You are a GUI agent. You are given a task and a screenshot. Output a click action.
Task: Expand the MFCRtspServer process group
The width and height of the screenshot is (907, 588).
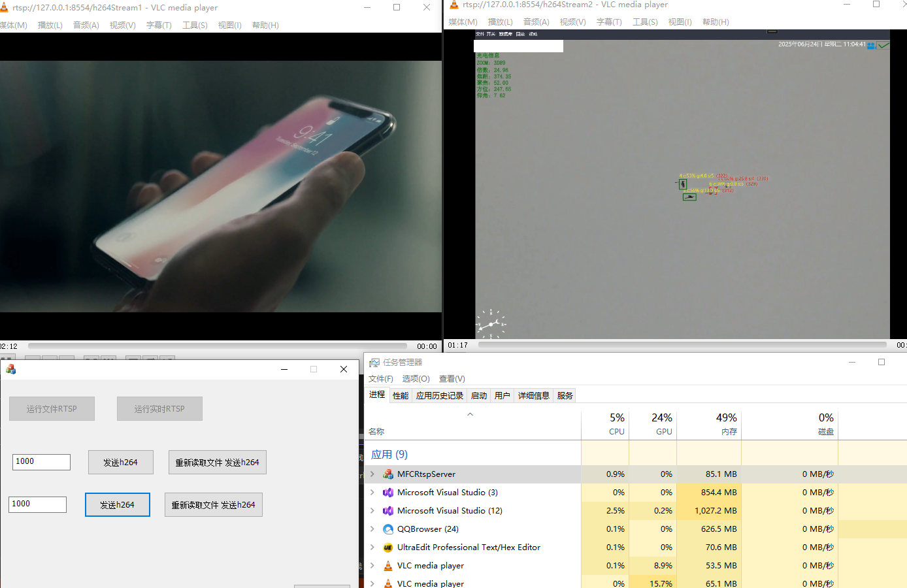pos(372,474)
